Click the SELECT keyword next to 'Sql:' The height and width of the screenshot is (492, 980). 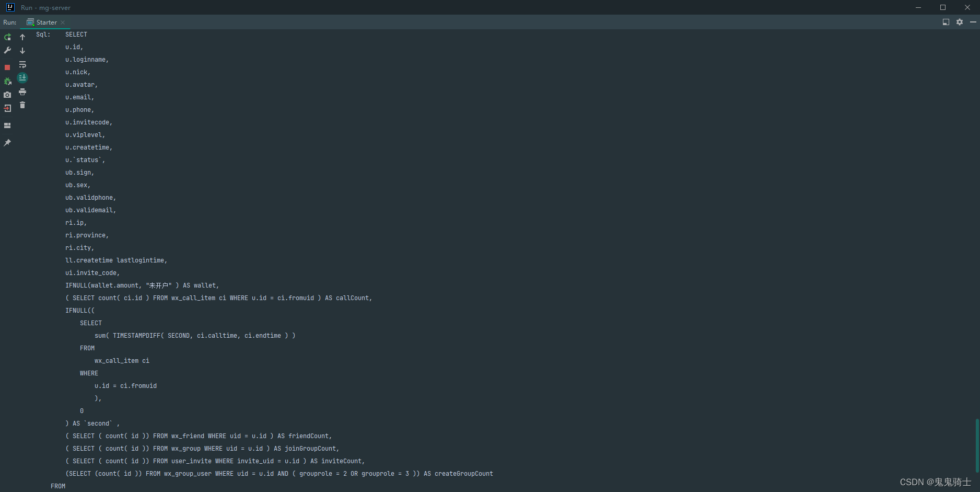tap(76, 35)
